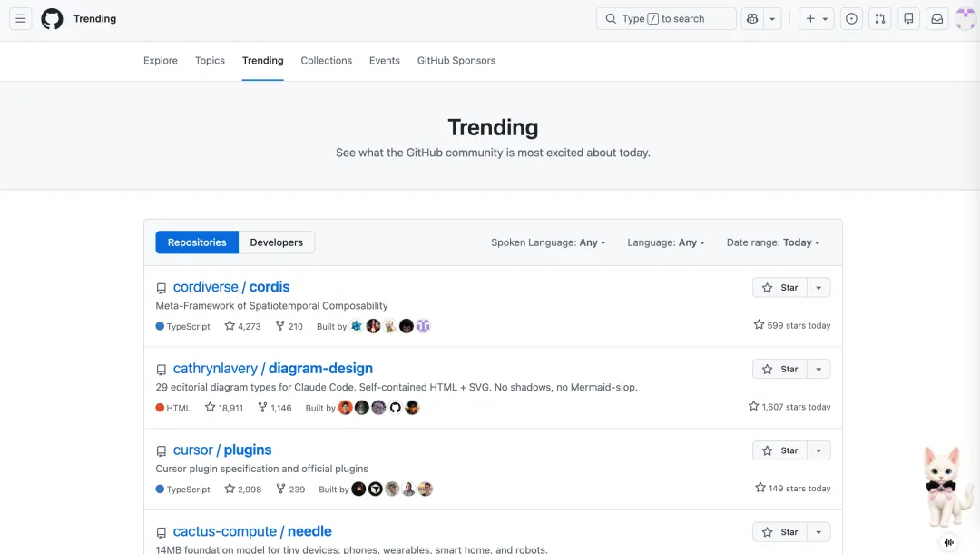
Task: Open Language: Any filter dropdown
Action: pos(666,242)
